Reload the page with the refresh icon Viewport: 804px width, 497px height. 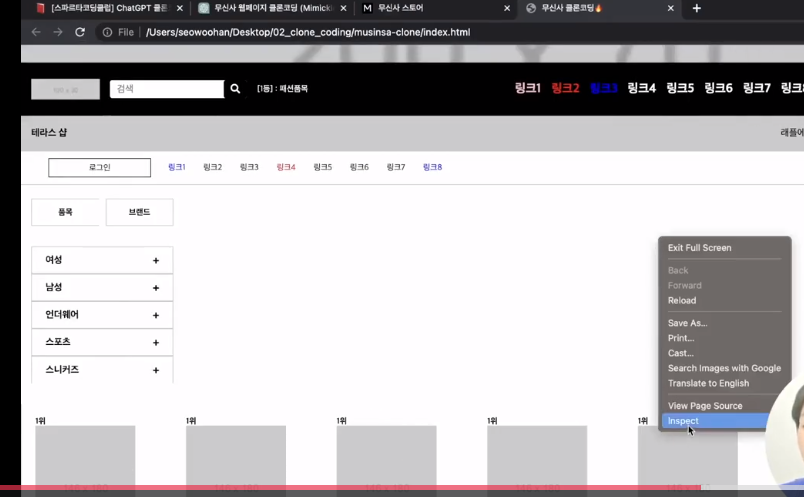(x=79, y=32)
